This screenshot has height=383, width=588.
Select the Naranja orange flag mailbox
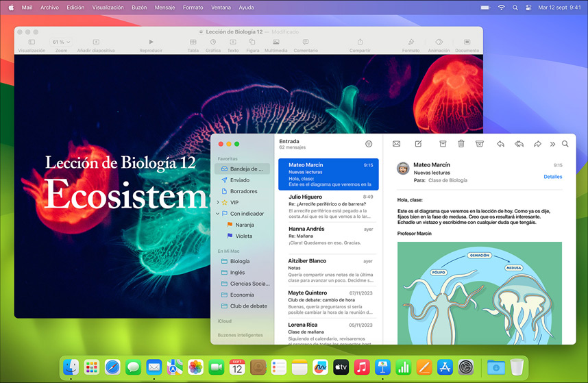pos(244,225)
